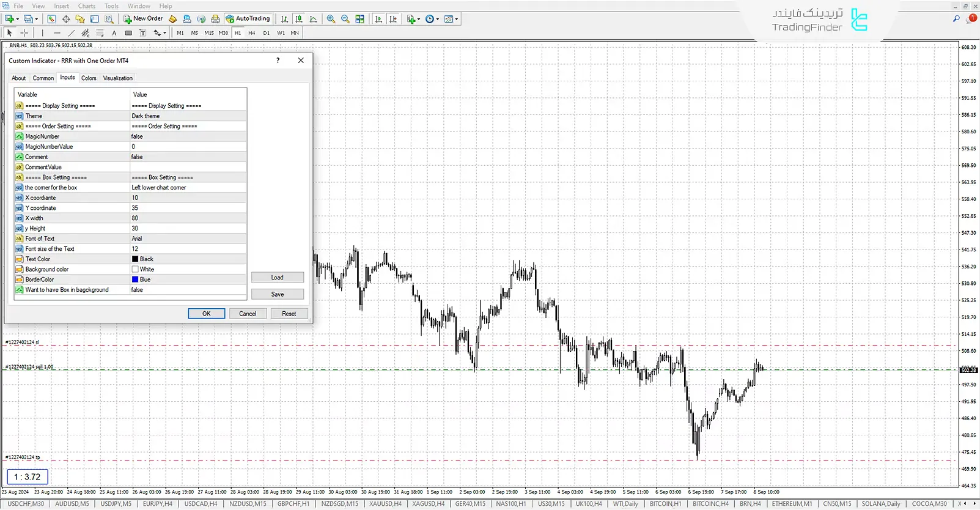Select the crosshair cursor tool
The width and height of the screenshot is (980, 510).
[24, 33]
